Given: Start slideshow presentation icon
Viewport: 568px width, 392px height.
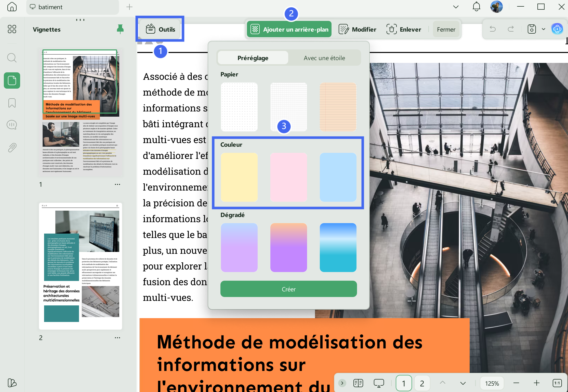Looking at the screenshot, I should click(x=379, y=383).
